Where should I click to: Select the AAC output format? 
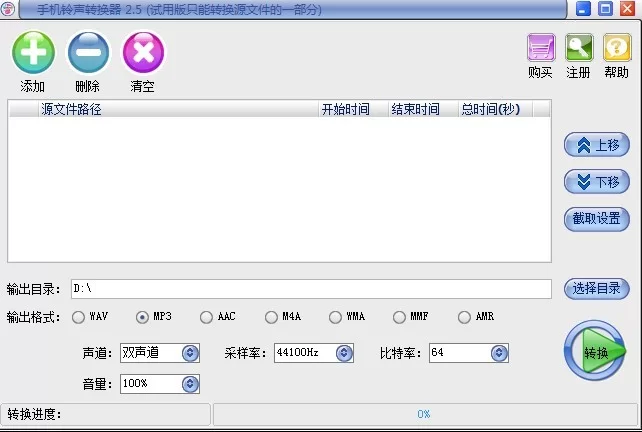(206, 317)
